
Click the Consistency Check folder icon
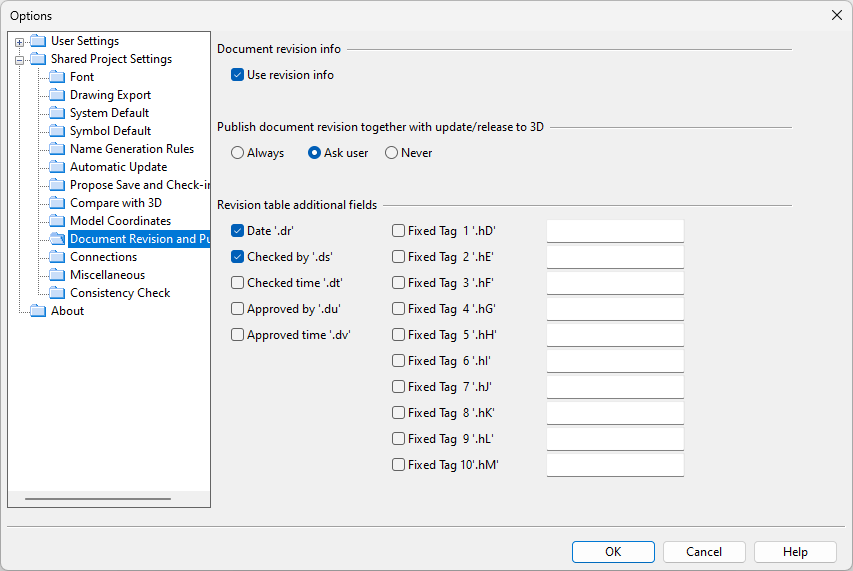tap(57, 293)
